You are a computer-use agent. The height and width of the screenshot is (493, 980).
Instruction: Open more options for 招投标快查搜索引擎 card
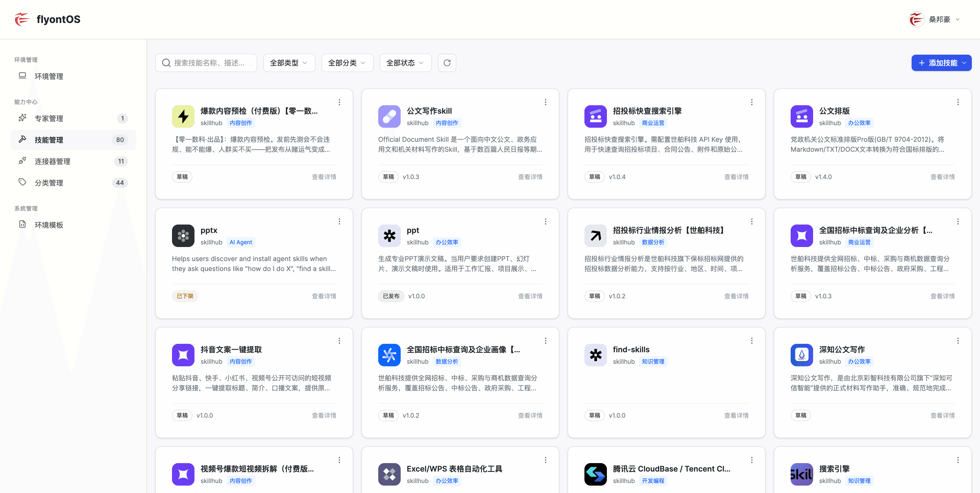tap(752, 102)
